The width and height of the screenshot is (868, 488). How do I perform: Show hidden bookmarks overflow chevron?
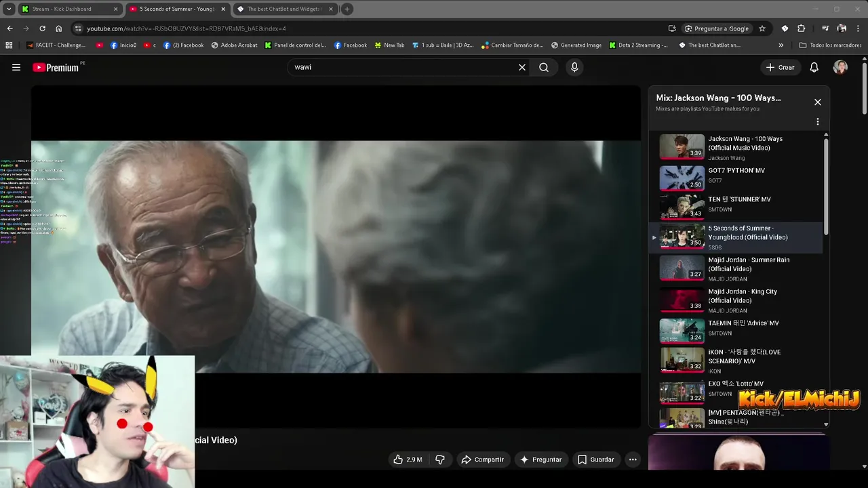[781, 45]
